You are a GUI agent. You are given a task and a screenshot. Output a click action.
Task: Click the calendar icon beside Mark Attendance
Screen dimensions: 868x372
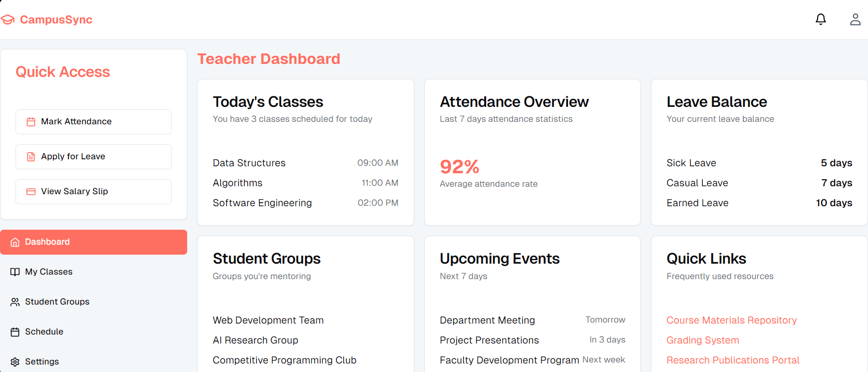click(31, 122)
